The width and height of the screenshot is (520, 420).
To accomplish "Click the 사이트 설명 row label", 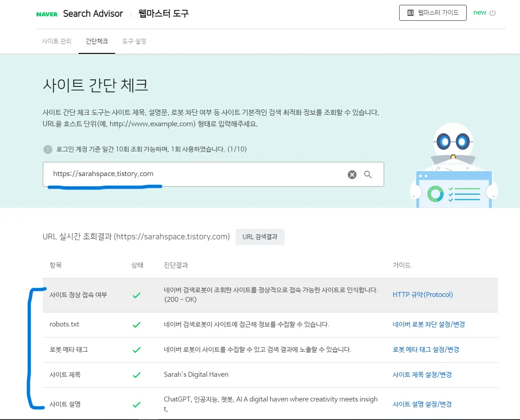I will pyautogui.click(x=65, y=404).
